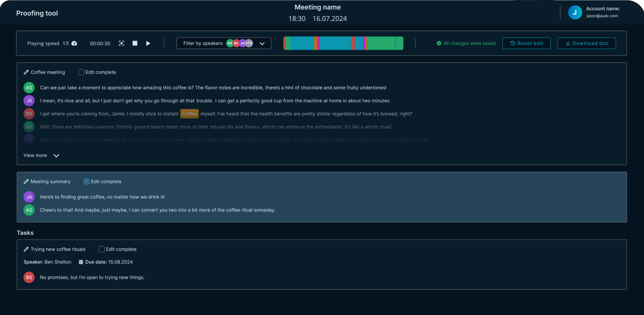The height and width of the screenshot is (315, 644).
Task: Click the 'All changes were saved' status text
Action: click(x=470, y=43)
